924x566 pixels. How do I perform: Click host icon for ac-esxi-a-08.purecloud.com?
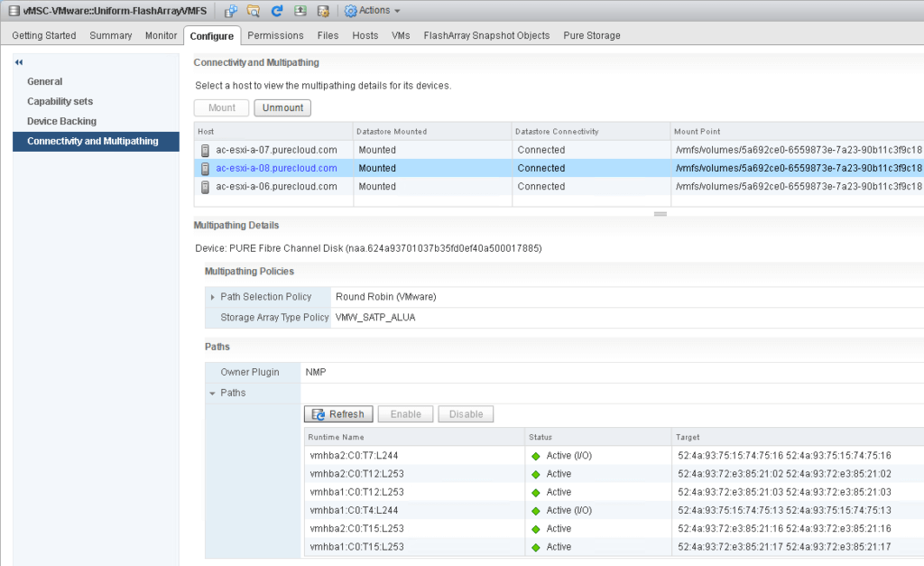pyautogui.click(x=205, y=169)
